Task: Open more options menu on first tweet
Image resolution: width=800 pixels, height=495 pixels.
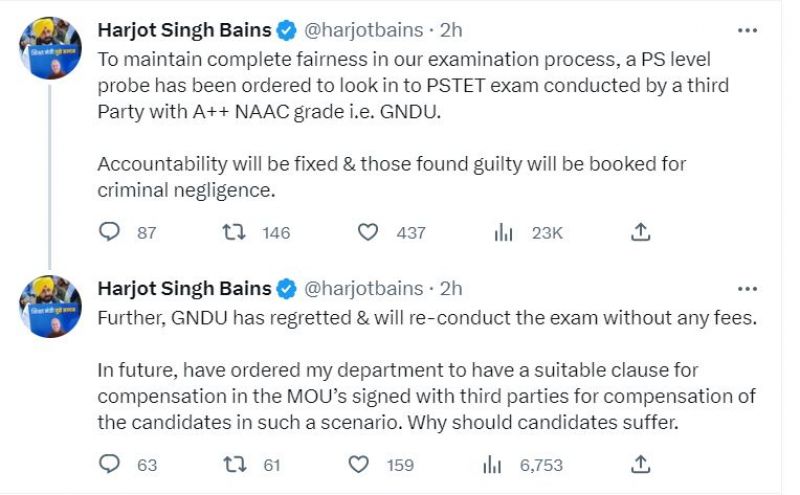Action: 747,31
